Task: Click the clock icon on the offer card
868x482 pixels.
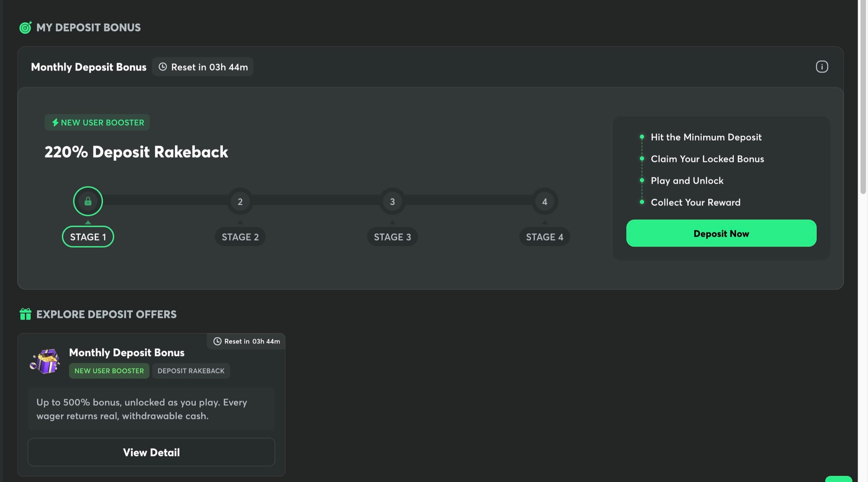Action: click(217, 341)
